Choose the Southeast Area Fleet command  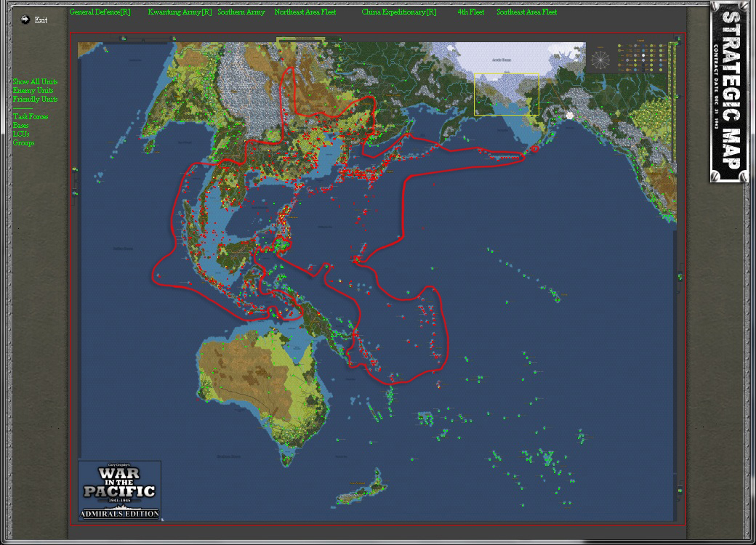pos(526,12)
